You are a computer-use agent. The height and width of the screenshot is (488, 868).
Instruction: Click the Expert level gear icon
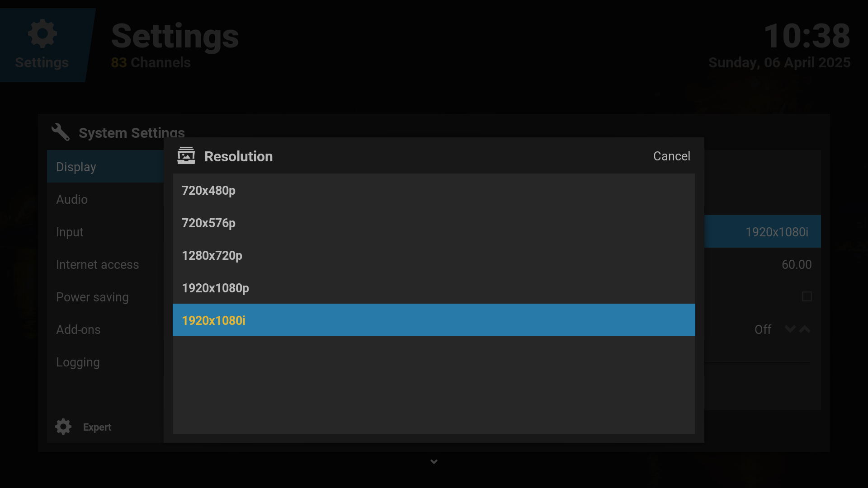(63, 427)
